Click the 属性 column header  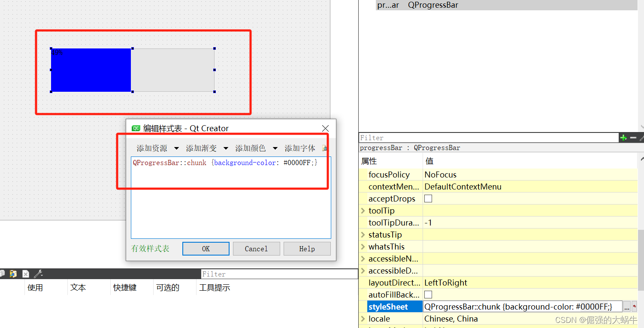coord(369,161)
